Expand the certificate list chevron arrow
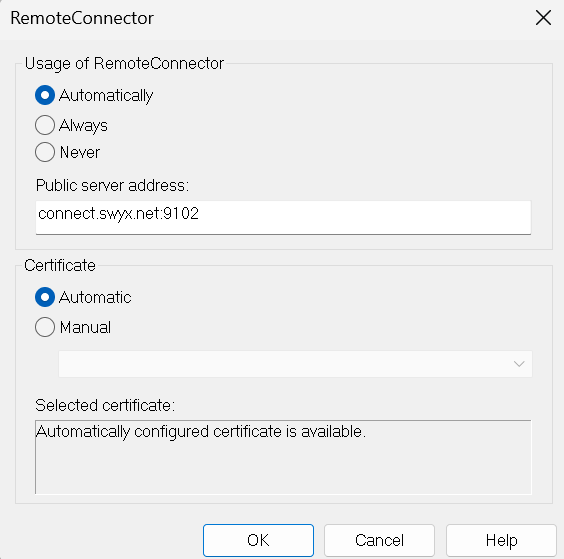This screenshot has width=564, height=559. [x=519, y=364]
